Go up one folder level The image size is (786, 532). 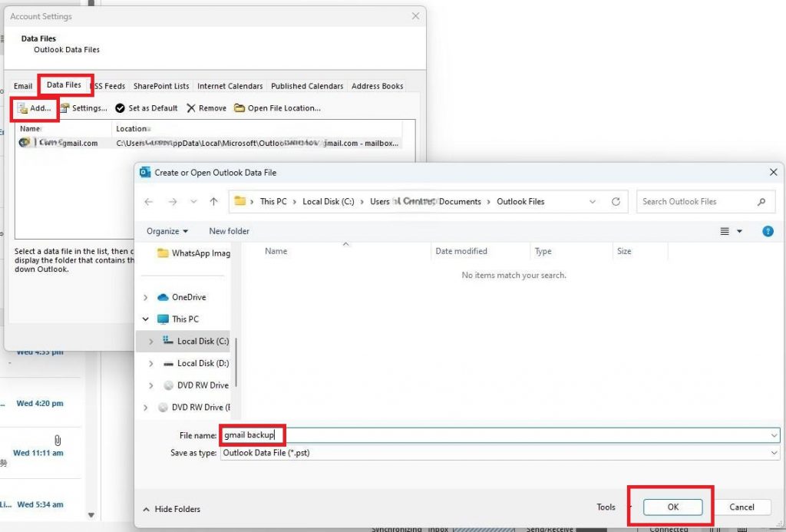click(x=214, y=202)
